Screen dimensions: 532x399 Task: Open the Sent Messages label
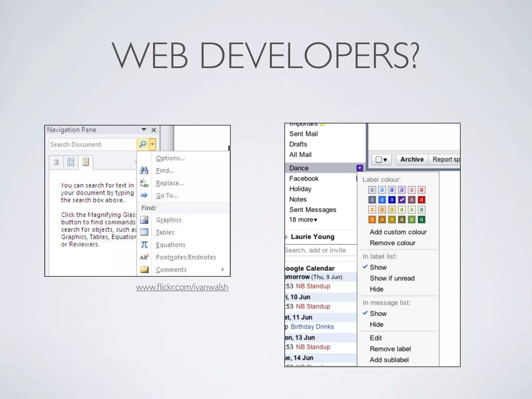(x=313, y=210)
